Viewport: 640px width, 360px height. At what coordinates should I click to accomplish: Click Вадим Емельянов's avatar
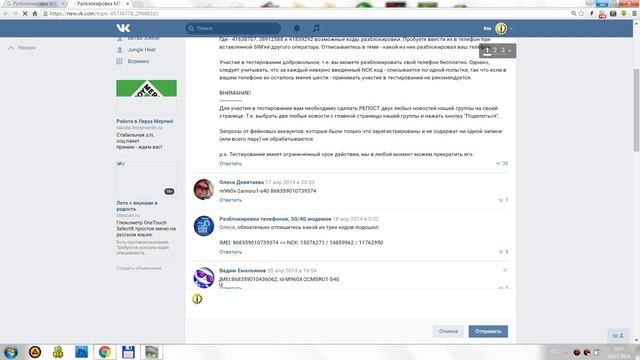[x=204, y=278]
